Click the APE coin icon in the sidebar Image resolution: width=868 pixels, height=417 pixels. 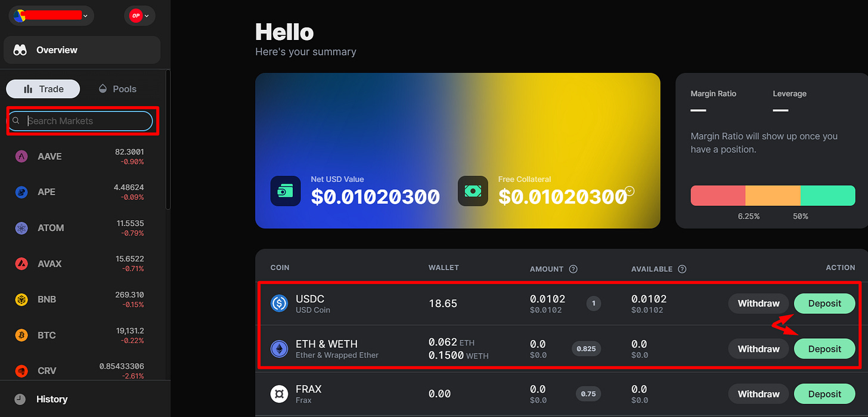21,191
